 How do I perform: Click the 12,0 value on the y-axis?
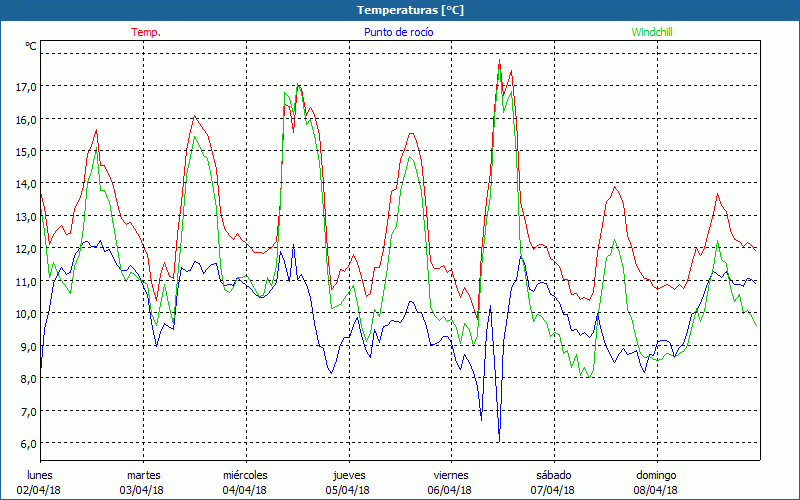pos(26,249)
